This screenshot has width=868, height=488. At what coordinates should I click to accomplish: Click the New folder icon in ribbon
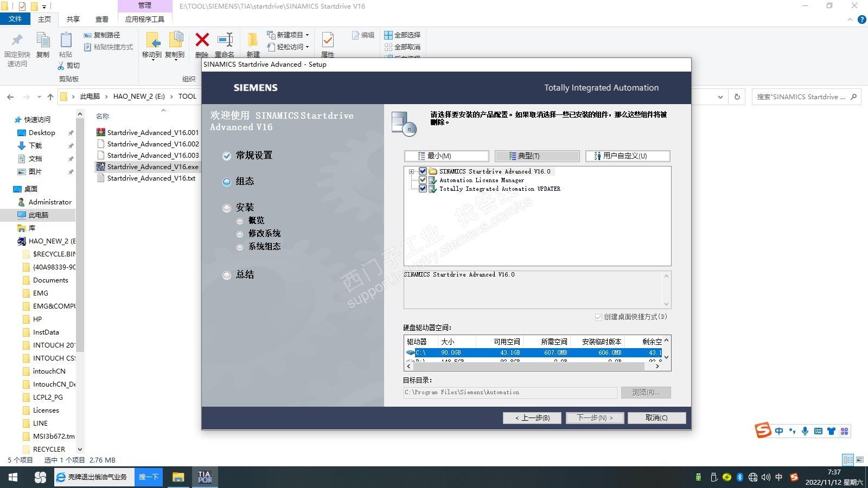click(253, 40)
